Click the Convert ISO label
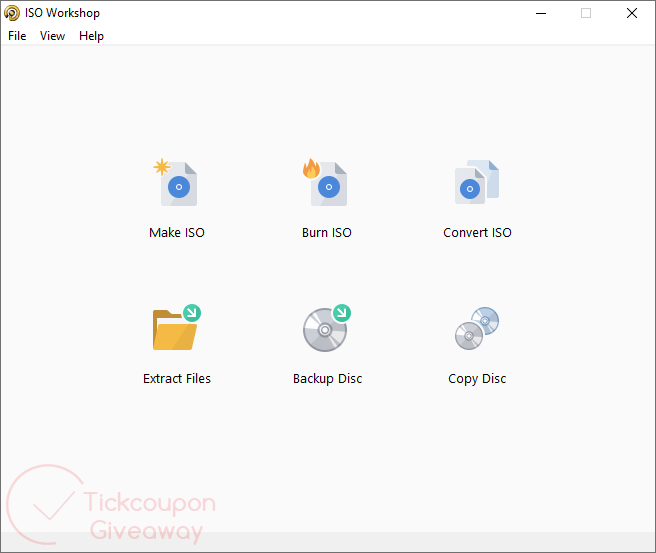 [477, 233]
